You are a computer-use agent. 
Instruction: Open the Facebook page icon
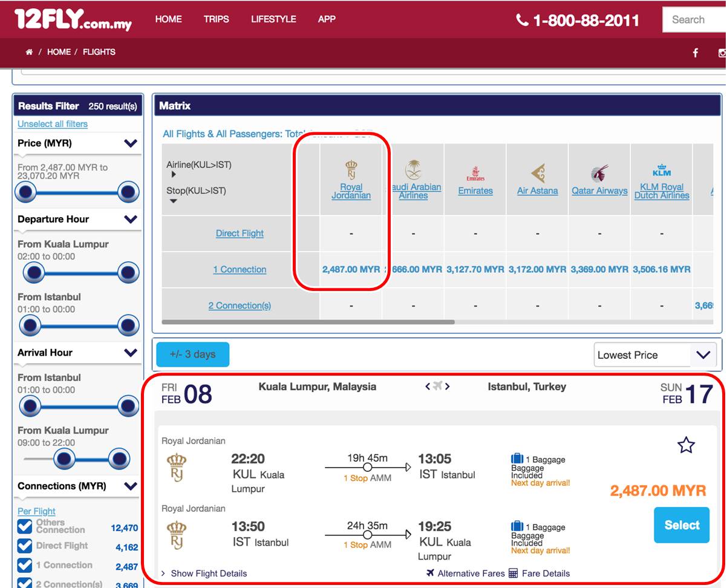point(696,53)
